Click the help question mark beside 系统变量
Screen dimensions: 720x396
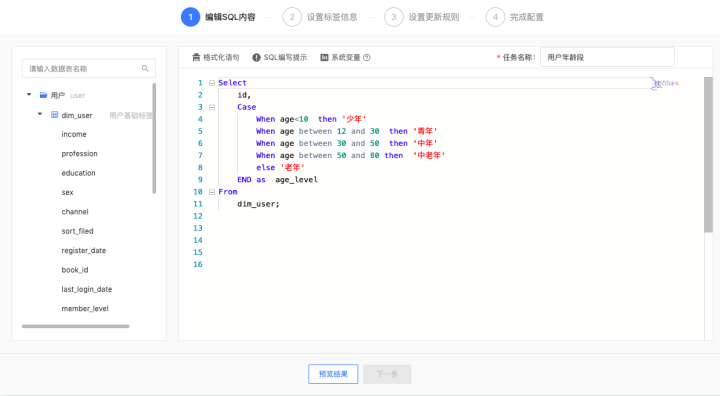point(366,57)
